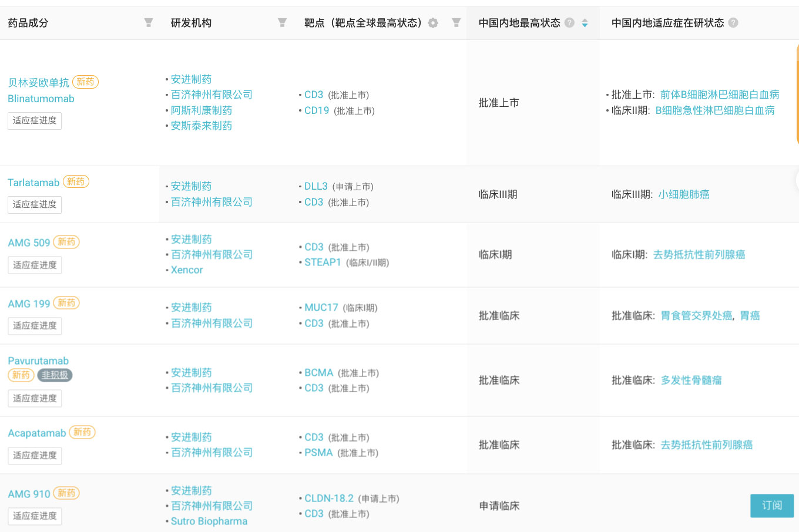This screenshot has width=799, height=532.
Task: Open 适应症进度 for Tarlatamab
Action: (x=35, y=204)
